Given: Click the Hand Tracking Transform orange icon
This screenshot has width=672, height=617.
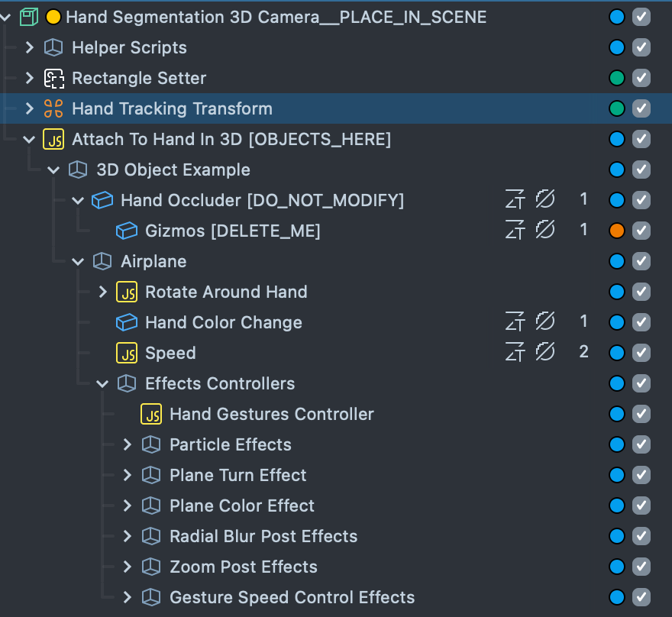Looking at the screenshot, I should click(x=53, y=108).
